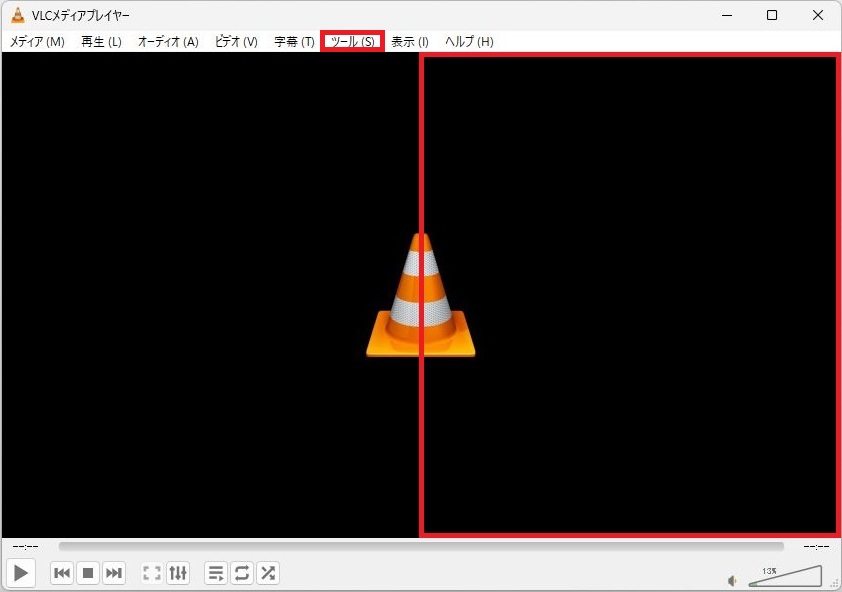
Task: Toggle fullscreen video mode
Action: (152, 573)
